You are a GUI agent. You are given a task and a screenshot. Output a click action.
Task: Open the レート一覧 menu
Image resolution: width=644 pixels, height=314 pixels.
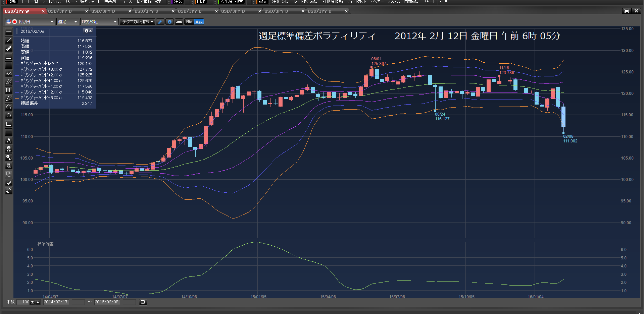(30, 2)
